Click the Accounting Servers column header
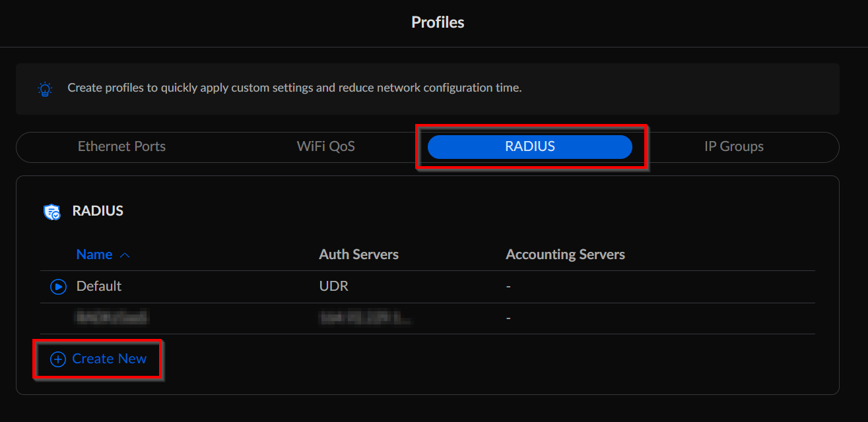The height and width of the screenshot is (422, 868). point(565,254)
